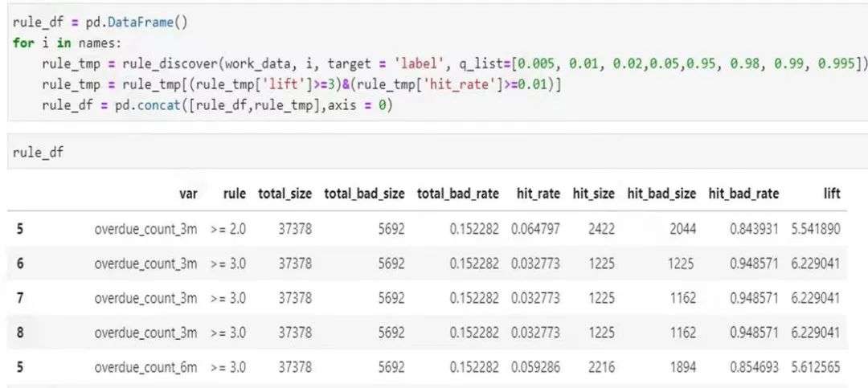Select the '>= 2.0' rule cell
Screen dimensions: 868x388
(227, 229)
